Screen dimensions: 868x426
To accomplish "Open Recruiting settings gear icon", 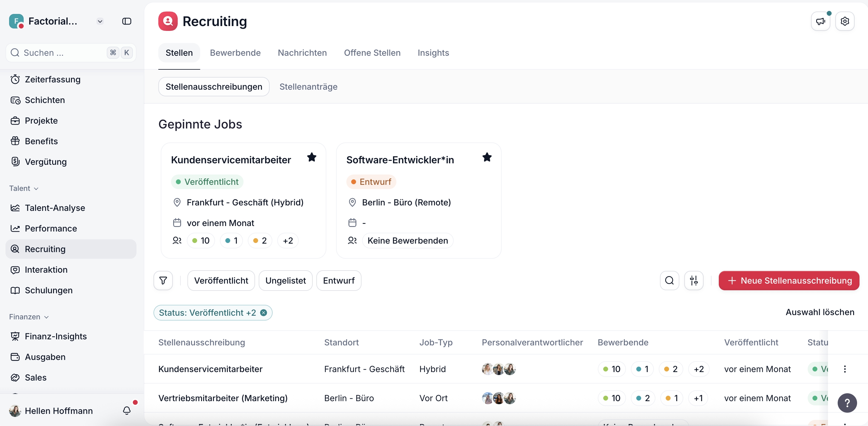I will pyautogui.click(x=844, y=21).
